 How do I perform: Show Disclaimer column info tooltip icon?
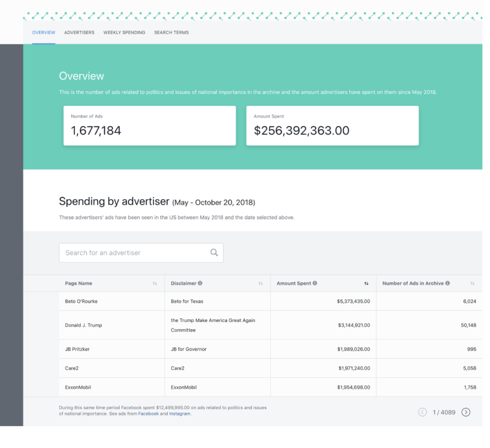click(200, 283)
